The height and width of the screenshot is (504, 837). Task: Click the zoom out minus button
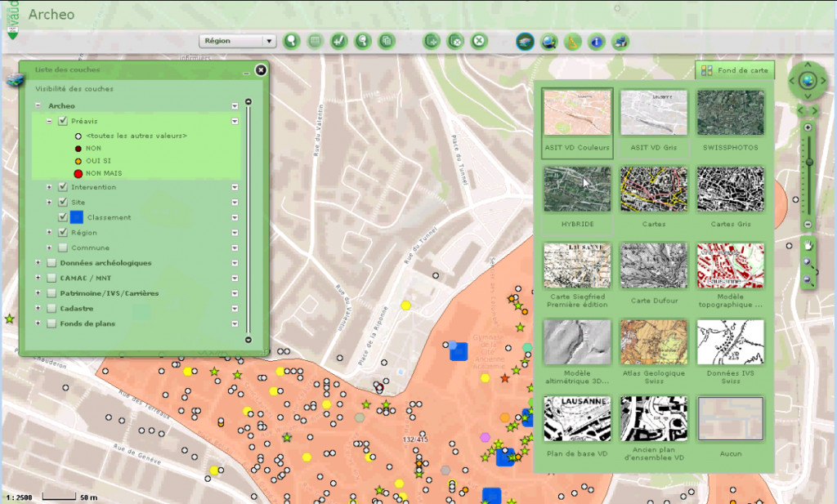click(x=808, y=225)
